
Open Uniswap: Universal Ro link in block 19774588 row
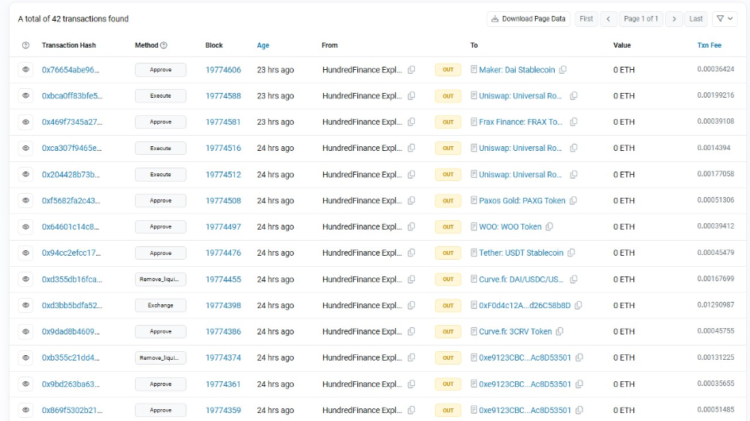[x=520, y=96]
